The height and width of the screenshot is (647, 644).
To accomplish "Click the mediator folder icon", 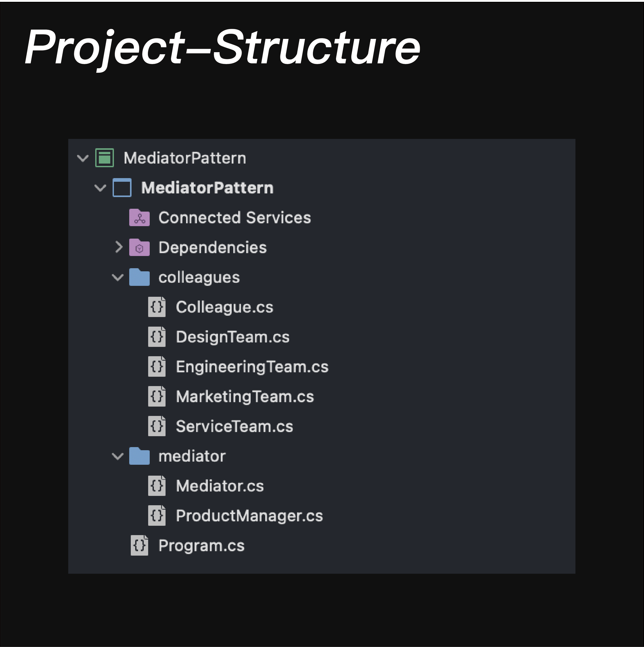I will tap(139, 456).
